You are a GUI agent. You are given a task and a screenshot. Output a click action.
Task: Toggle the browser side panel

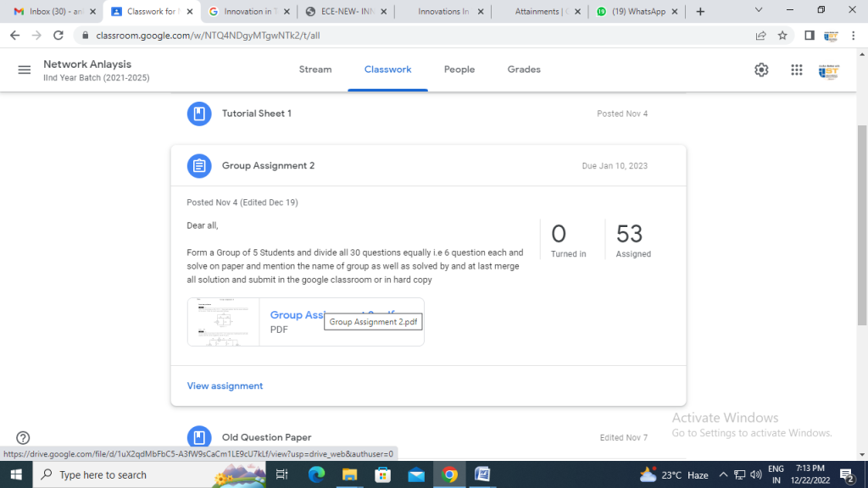tap(810, 36)
